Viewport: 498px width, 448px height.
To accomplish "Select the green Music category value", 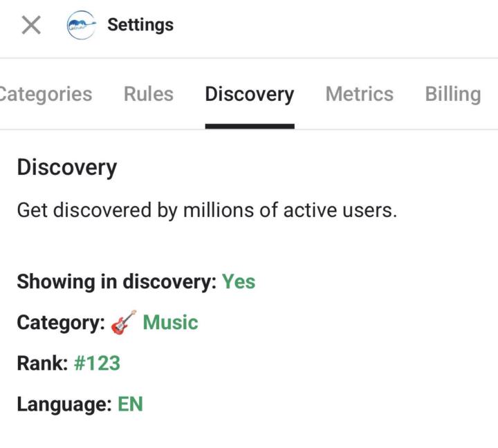I will (x=170, y=323).
